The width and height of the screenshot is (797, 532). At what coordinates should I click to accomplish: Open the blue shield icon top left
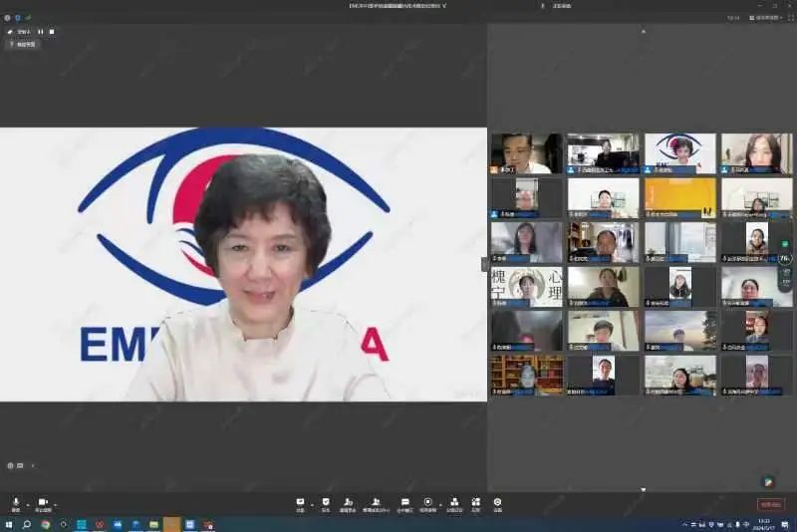click(x=18, y=18)
